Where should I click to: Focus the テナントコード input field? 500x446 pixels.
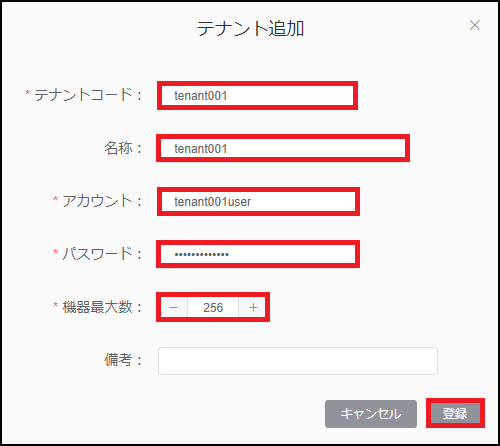point(257,95)
